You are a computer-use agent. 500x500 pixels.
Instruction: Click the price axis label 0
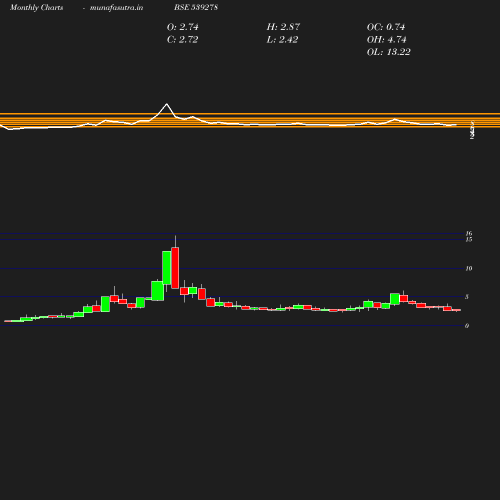tap(467, 326)
